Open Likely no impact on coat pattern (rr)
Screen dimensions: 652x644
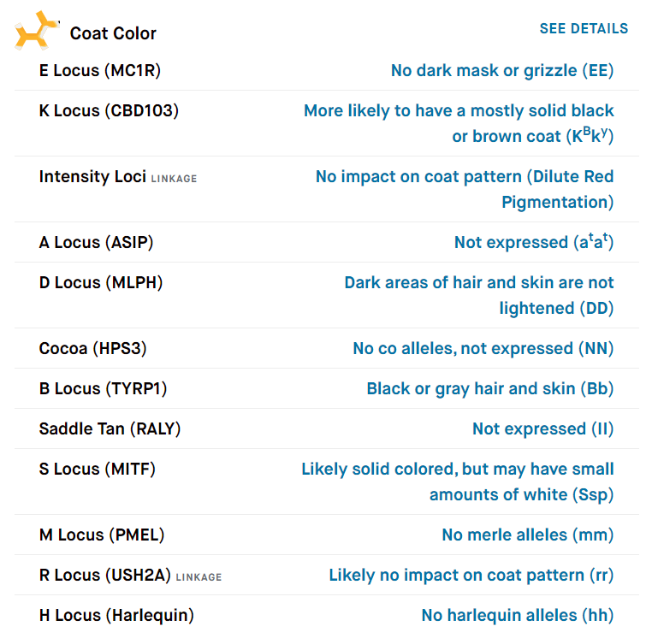tap(471, 576)
